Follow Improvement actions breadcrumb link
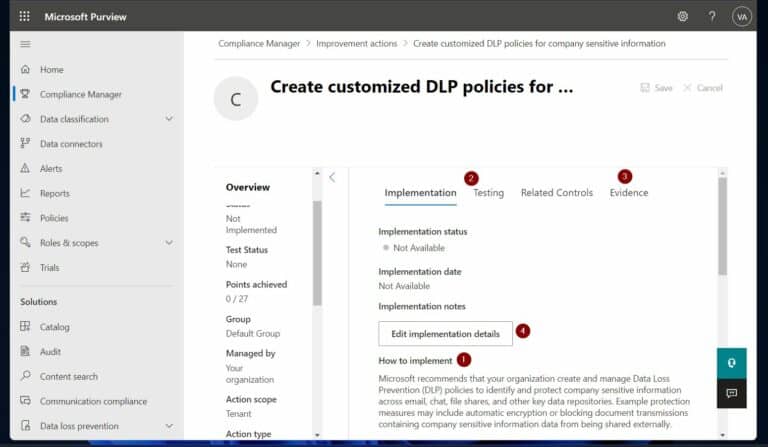 coord(357,44)
